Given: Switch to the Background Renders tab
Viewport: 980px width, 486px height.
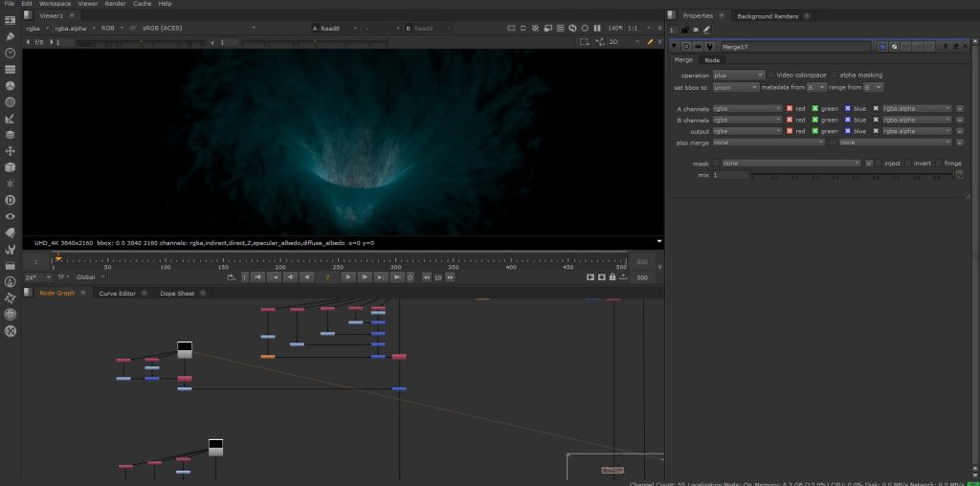Looking at the screenshot, I should pyautogui.click(x=768, y=16).
